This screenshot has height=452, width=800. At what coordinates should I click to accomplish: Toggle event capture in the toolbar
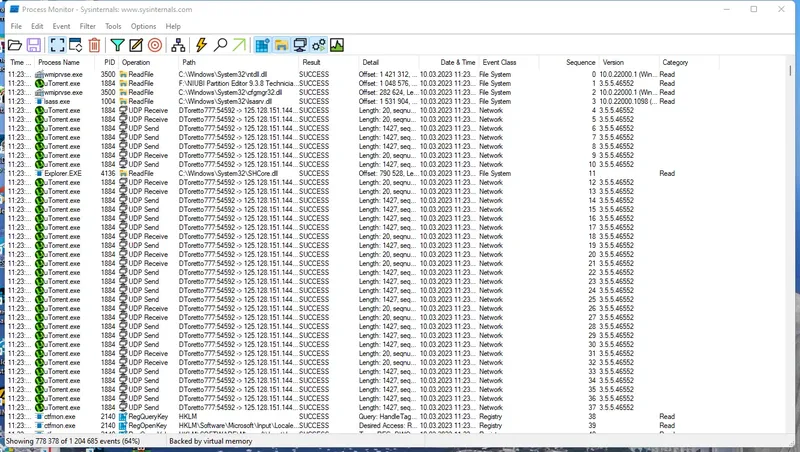pyautogui.click(x=57, y=45)
